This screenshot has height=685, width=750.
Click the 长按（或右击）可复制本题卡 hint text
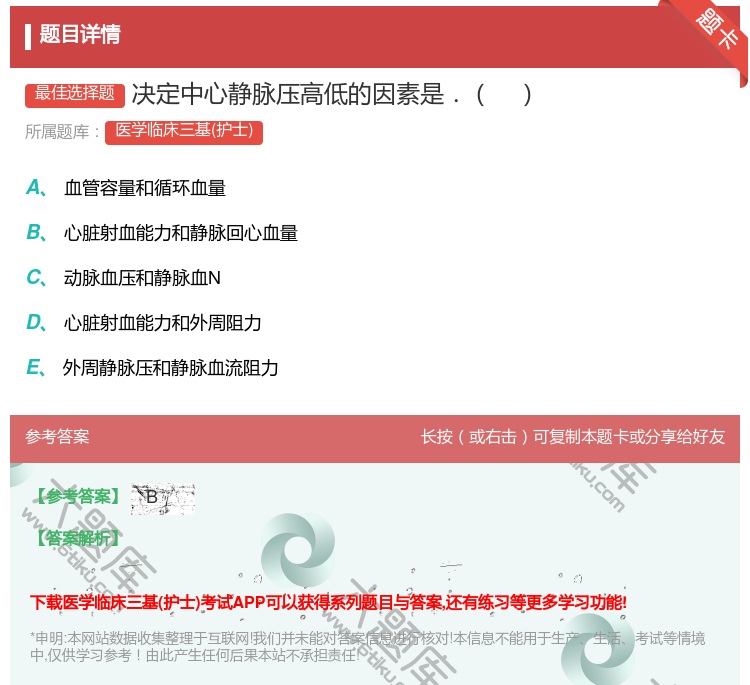[x=573, y=437]
